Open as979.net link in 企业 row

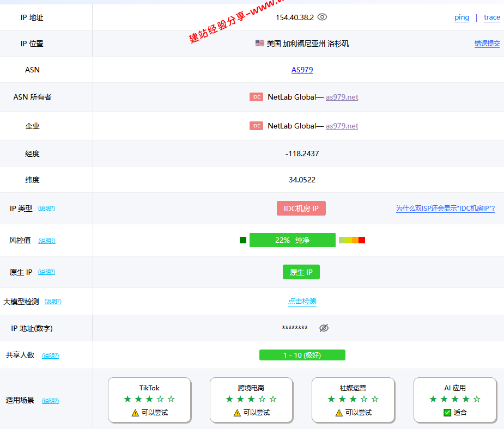click(x=342, y=126)
